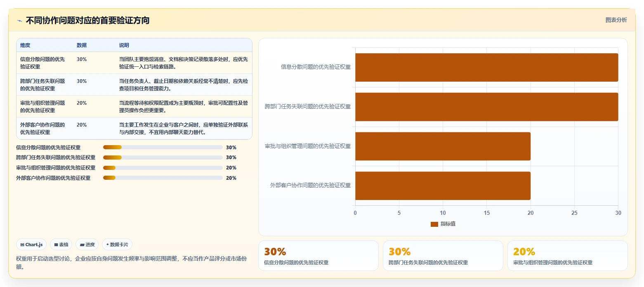Click the icon beside the card title
The height and width of the screenshot is (287, 644).
click(19, 21)
